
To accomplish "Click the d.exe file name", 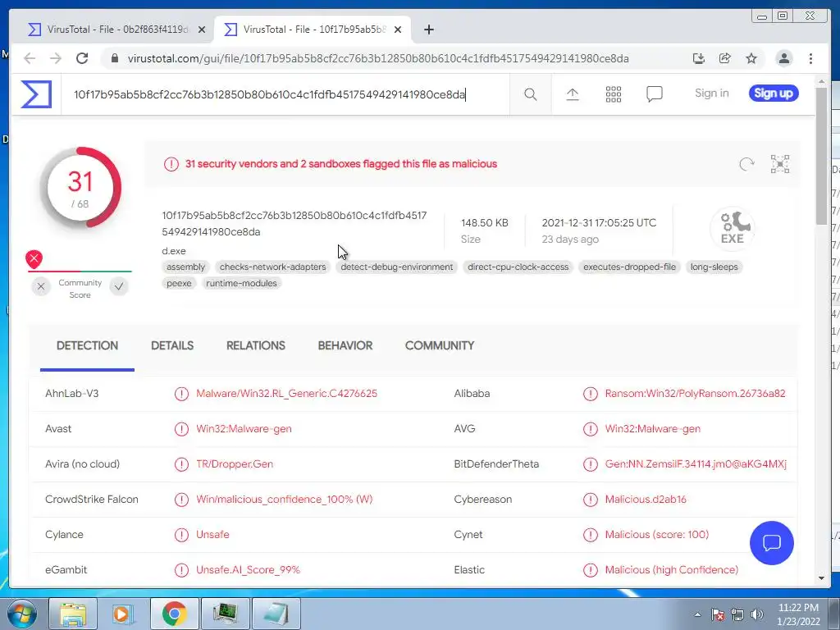I will pos(174,251).
